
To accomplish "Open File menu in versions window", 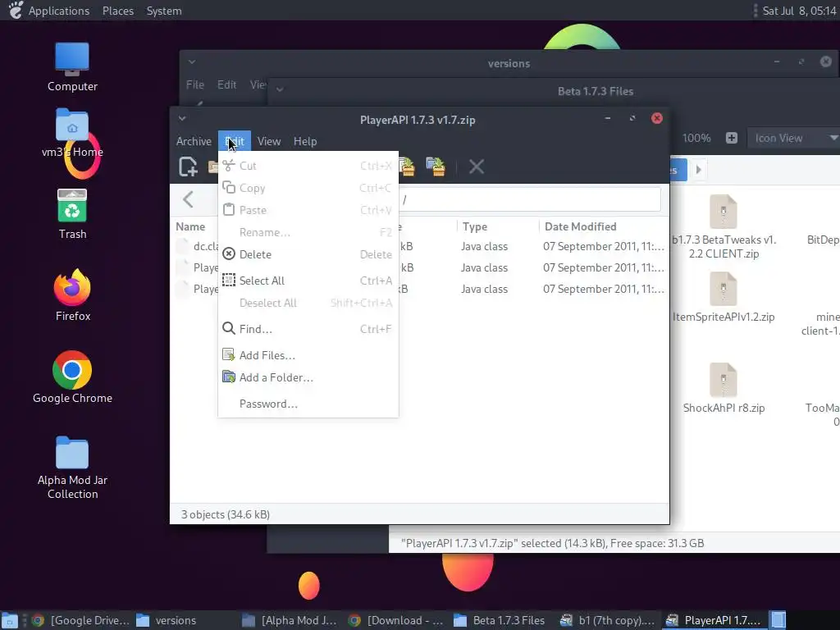I will point(195,84).
